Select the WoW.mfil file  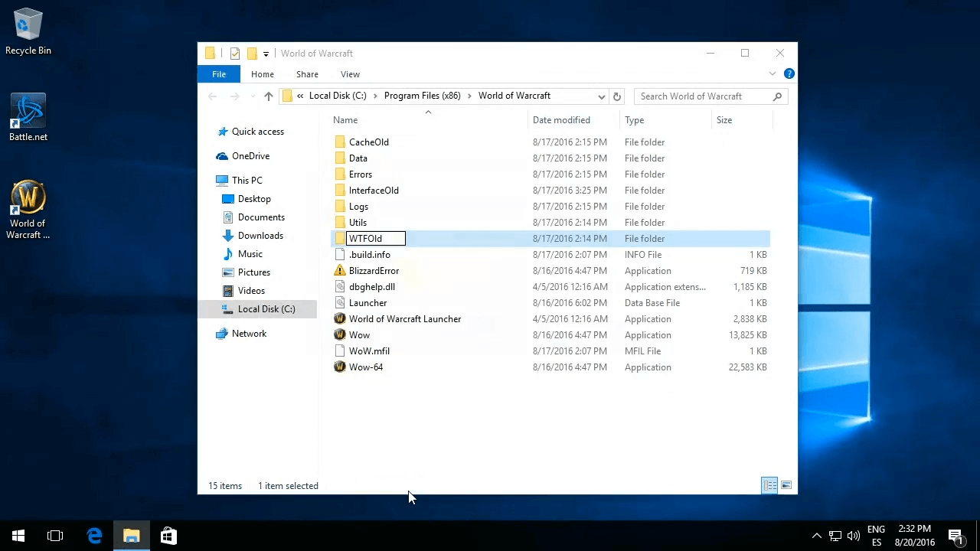pyautogui.click(x=369, y=351)
